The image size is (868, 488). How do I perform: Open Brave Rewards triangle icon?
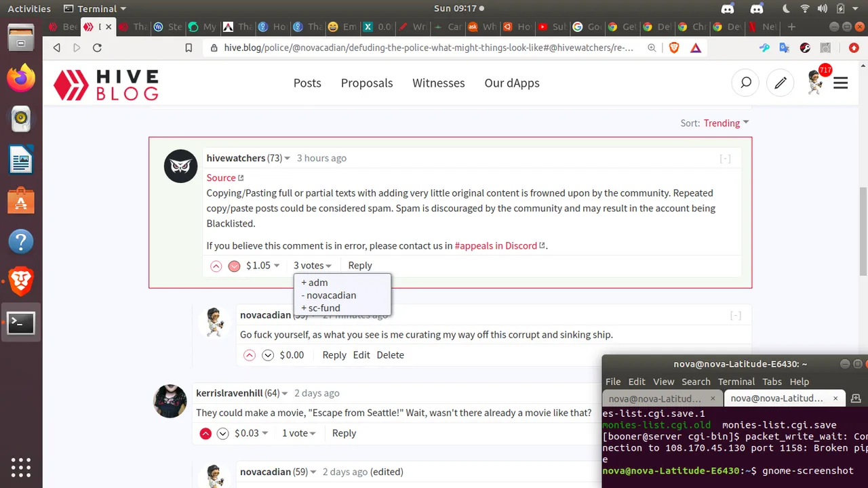[x=695, y=47]
